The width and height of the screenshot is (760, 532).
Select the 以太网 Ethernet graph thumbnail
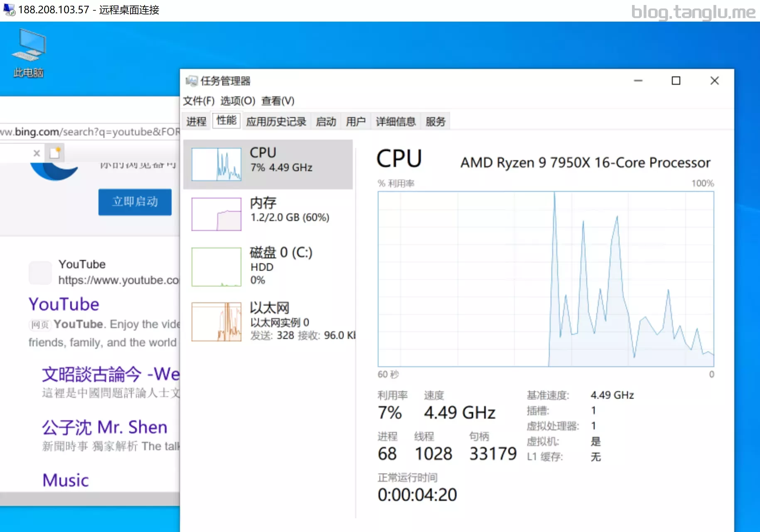(216, 322)
